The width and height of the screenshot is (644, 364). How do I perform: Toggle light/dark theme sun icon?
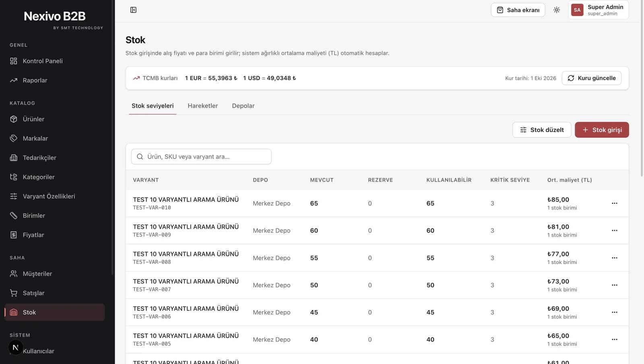point(556,10)
